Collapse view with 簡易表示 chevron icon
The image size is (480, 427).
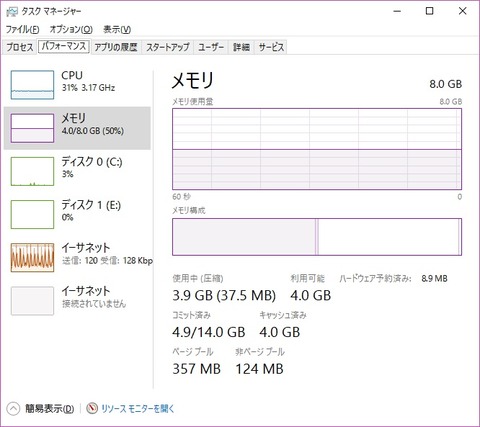(x=13, y=409)
